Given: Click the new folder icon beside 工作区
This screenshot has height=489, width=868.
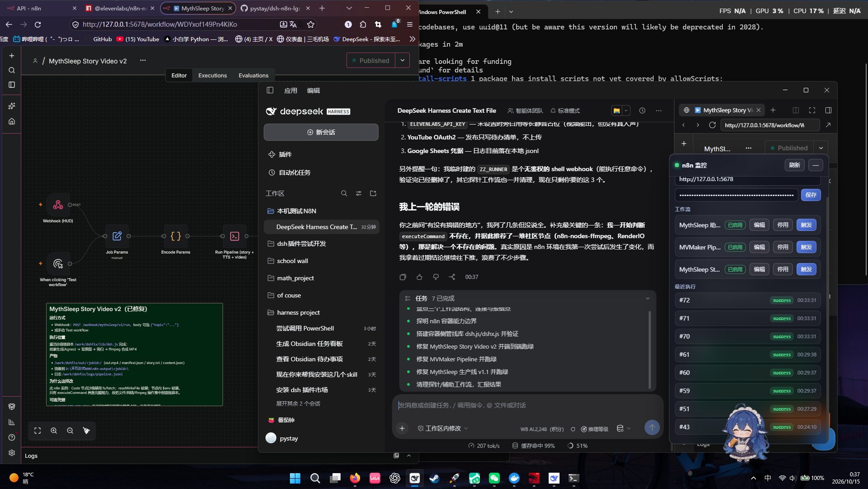Looking at the screenshot, I should 373,193.
